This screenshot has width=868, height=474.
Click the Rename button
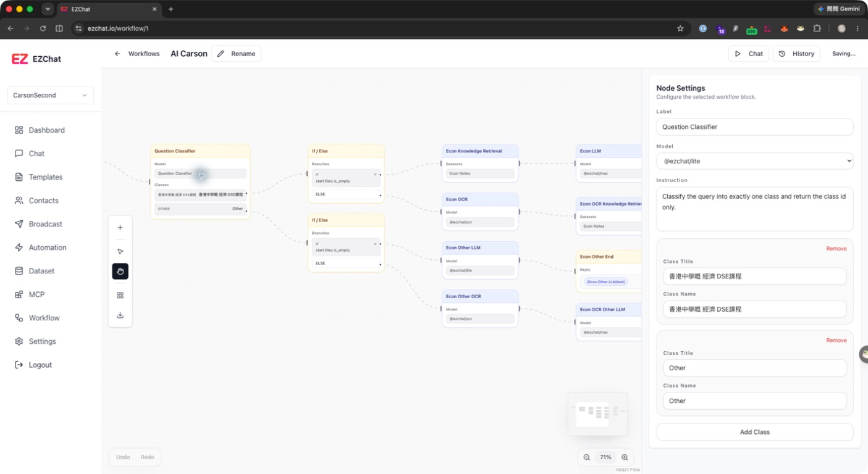point(236,54)
